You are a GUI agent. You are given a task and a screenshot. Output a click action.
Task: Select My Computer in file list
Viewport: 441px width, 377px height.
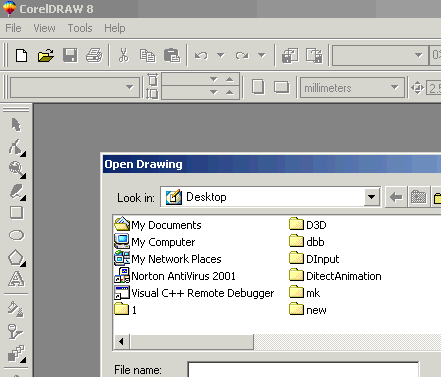154,242
